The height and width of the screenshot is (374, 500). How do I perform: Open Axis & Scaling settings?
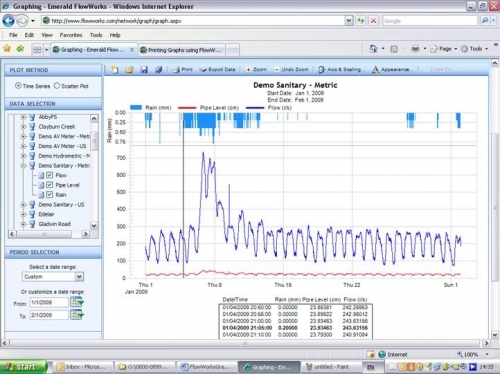340,69
